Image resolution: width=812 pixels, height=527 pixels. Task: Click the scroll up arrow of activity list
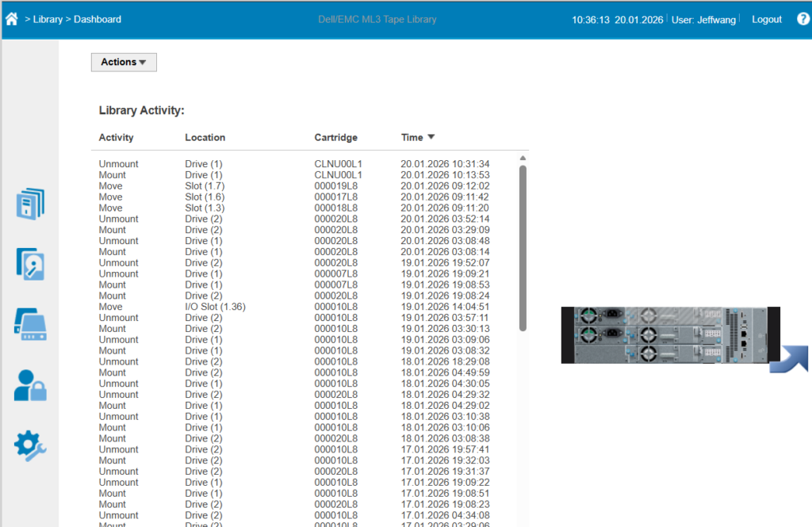pyautogui.click(x=523, y=158)
